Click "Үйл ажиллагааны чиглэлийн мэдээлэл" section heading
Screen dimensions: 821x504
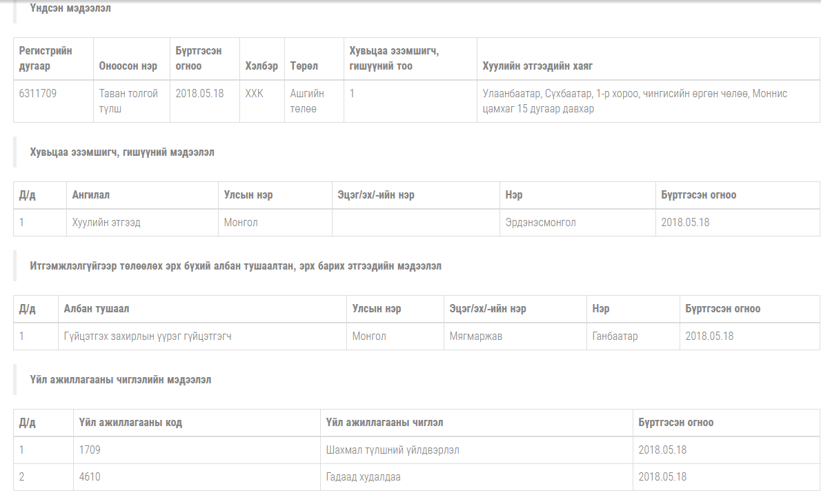tap(121, 380)
